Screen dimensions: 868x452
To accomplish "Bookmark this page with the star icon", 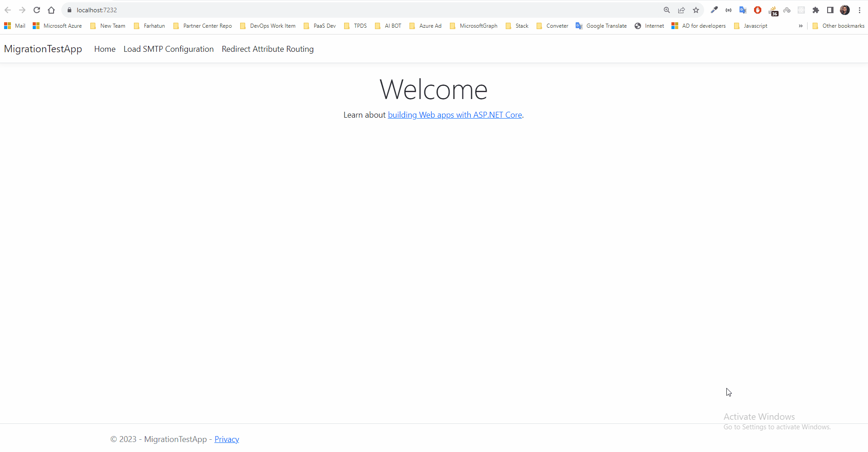I will [x=696, y=10].
